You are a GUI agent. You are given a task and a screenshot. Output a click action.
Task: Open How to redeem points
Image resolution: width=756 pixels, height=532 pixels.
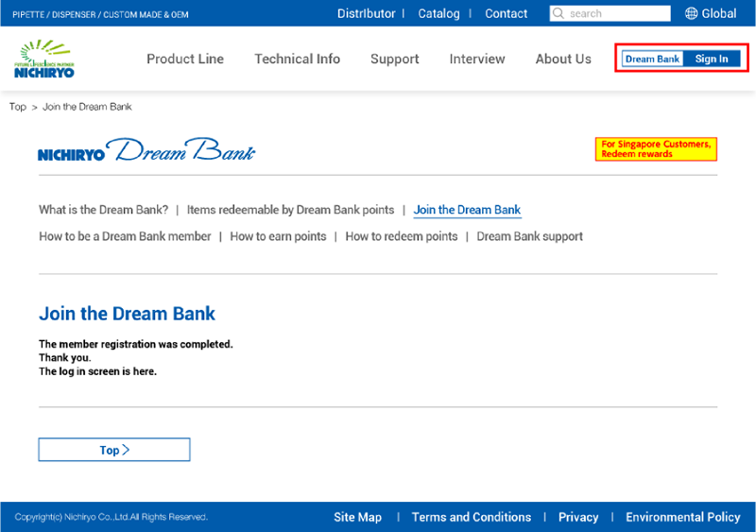pos(401,236)
